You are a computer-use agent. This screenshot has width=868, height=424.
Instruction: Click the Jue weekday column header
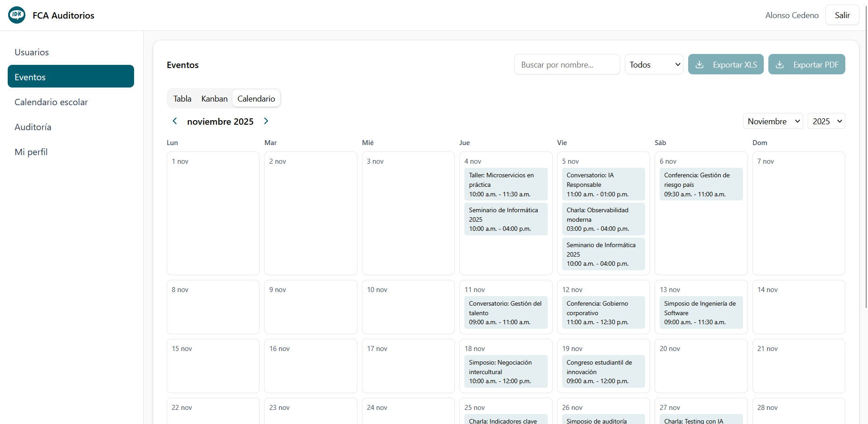[464, 142]
